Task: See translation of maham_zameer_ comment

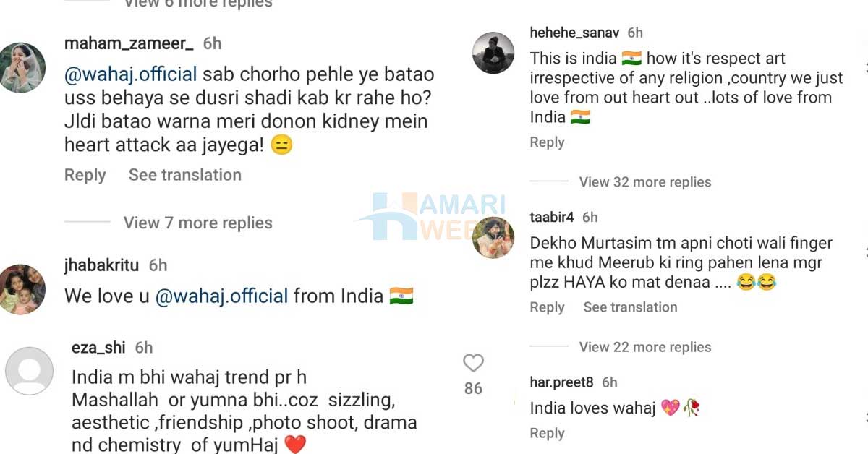Action: tap(185, 175)
